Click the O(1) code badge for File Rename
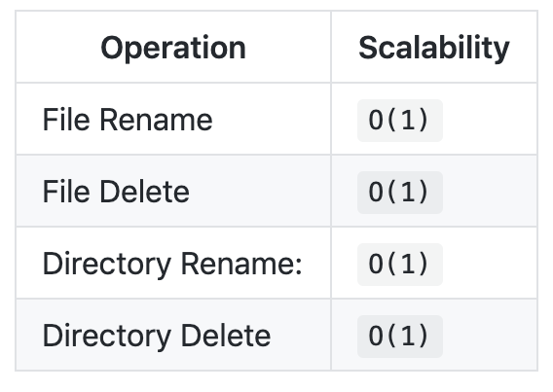The width and height of the screenshot is (553, 392). (x=400, y=121)
